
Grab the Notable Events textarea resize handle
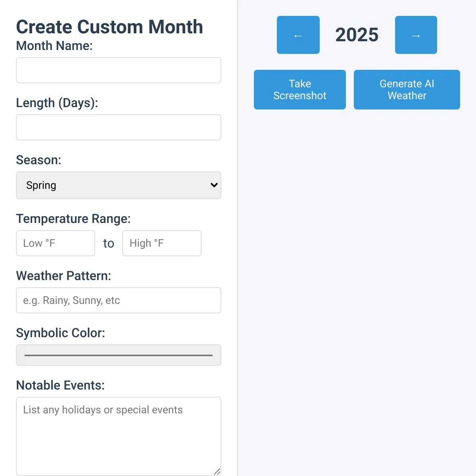(x=217, y=471)
